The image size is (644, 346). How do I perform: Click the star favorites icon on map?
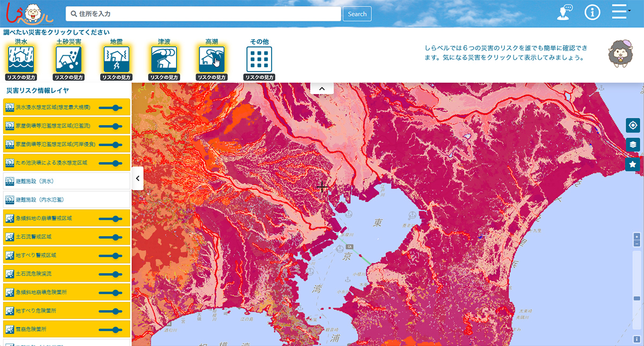point(633,164)
